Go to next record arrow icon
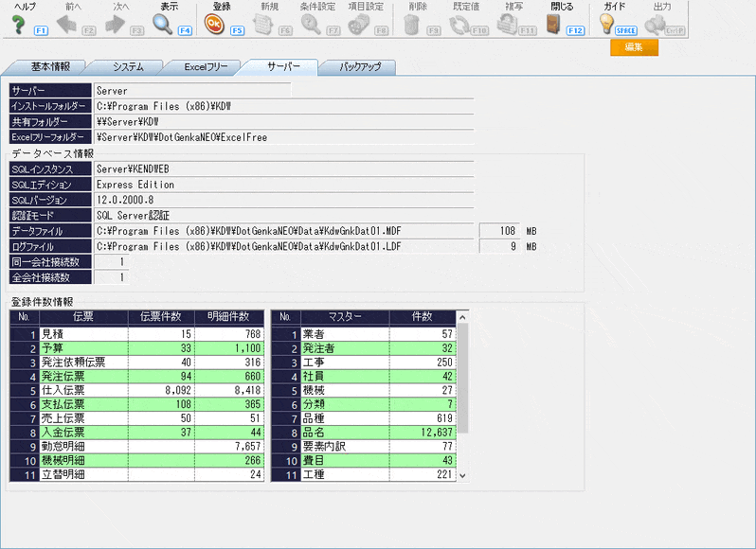The image size is (756, 549). pos(115,24)
